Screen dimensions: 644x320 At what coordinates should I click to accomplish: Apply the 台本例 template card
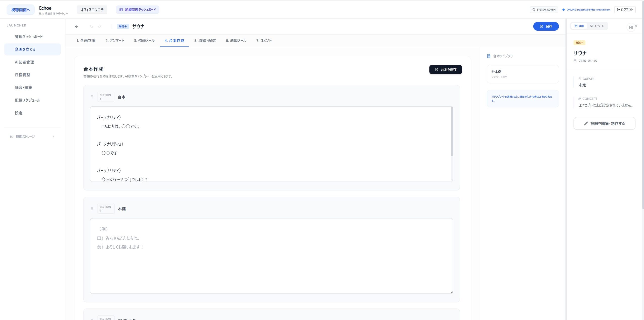522,74
